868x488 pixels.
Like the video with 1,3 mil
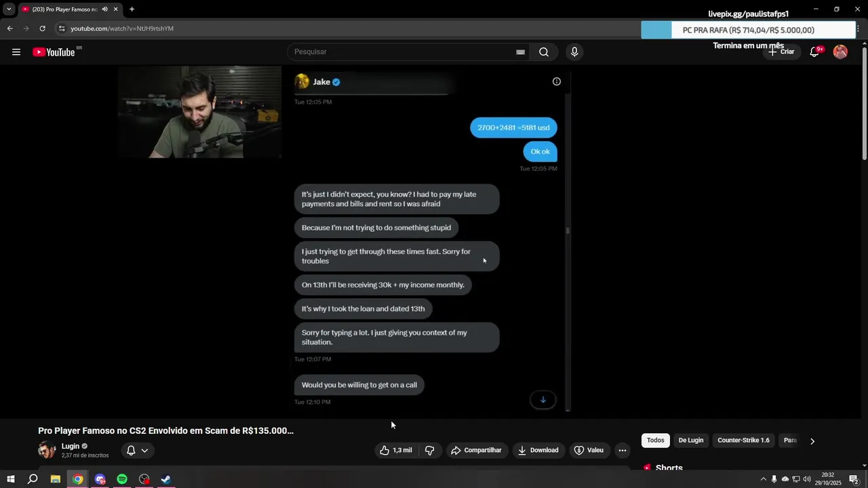[396, 450]
